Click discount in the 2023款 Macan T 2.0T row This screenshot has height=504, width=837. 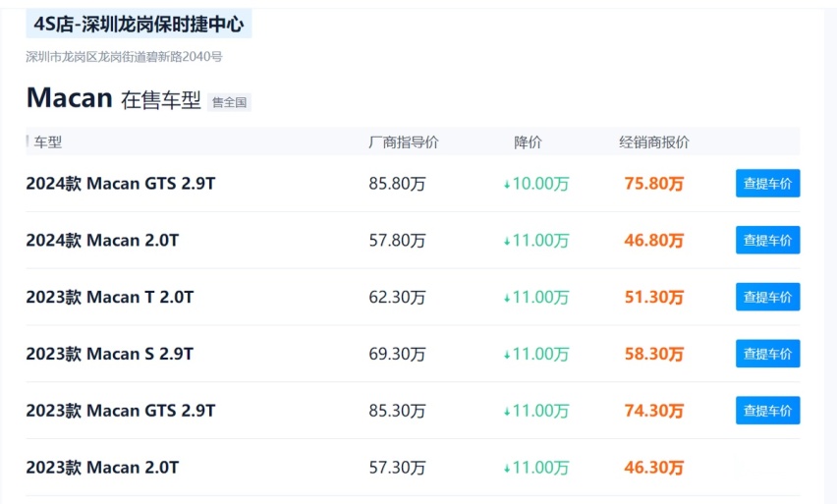click(536, 297)
